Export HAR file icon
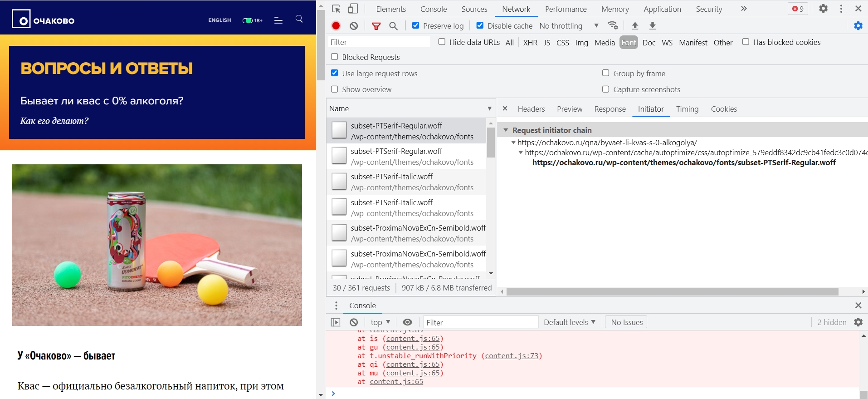The height and width of the screenshot is (399, 868). [x=652, y=26]
